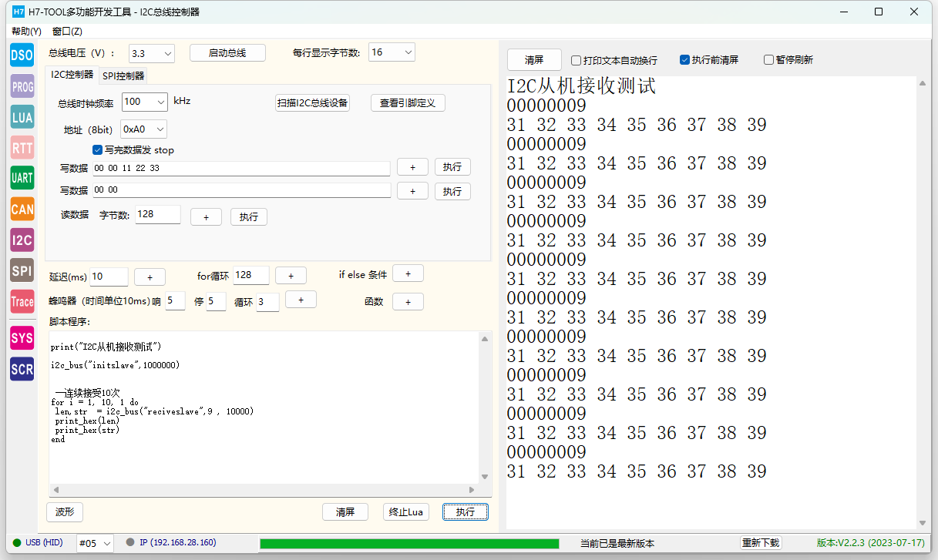Click first 写数据 field with 00 00 11 22 33
Image resolution: width=938 pixels, height=560 pixels.
pos(241,168)
